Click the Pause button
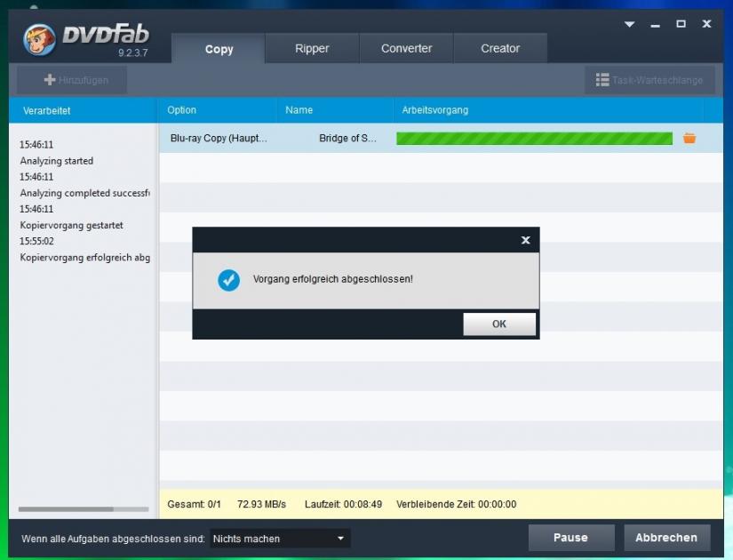 point(570,538)
